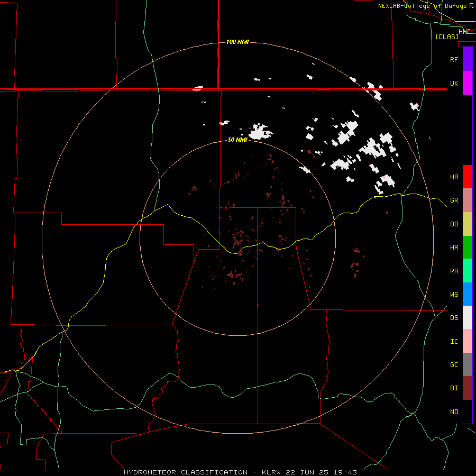
Task: Click the IC legend label
Action: [x=454, y=342]
